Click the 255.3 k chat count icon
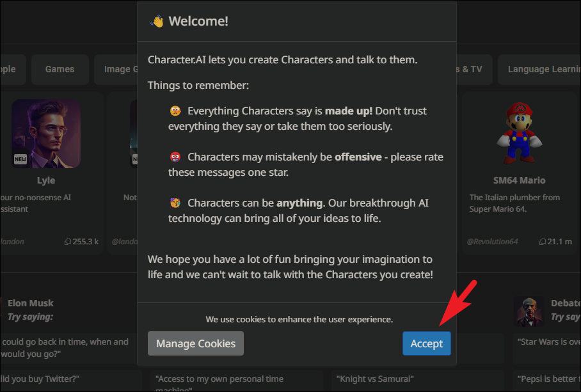 coord(68,242)
